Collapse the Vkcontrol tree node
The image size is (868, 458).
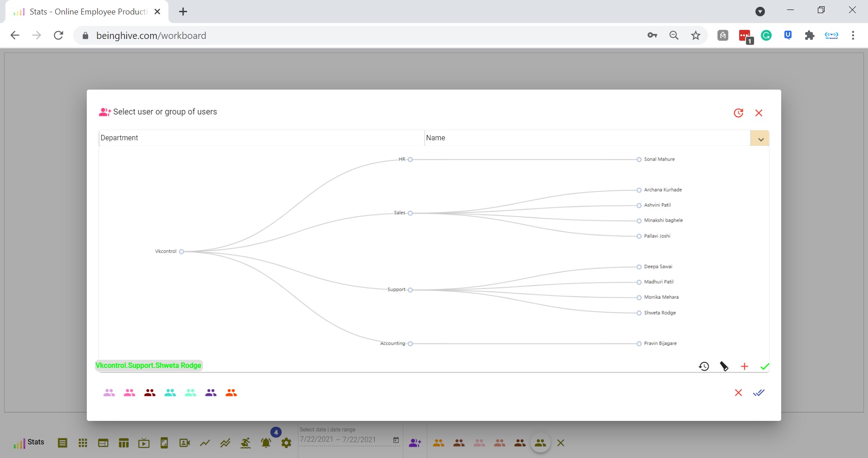(182, 252)
